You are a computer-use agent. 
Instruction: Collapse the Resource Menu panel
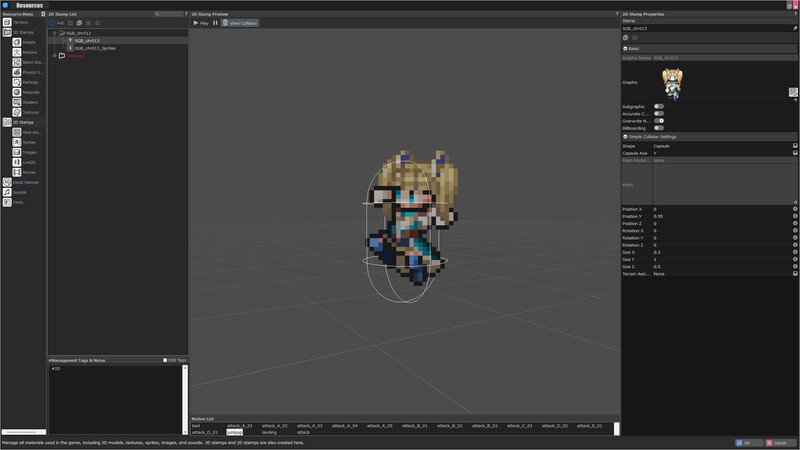point(43,14)
